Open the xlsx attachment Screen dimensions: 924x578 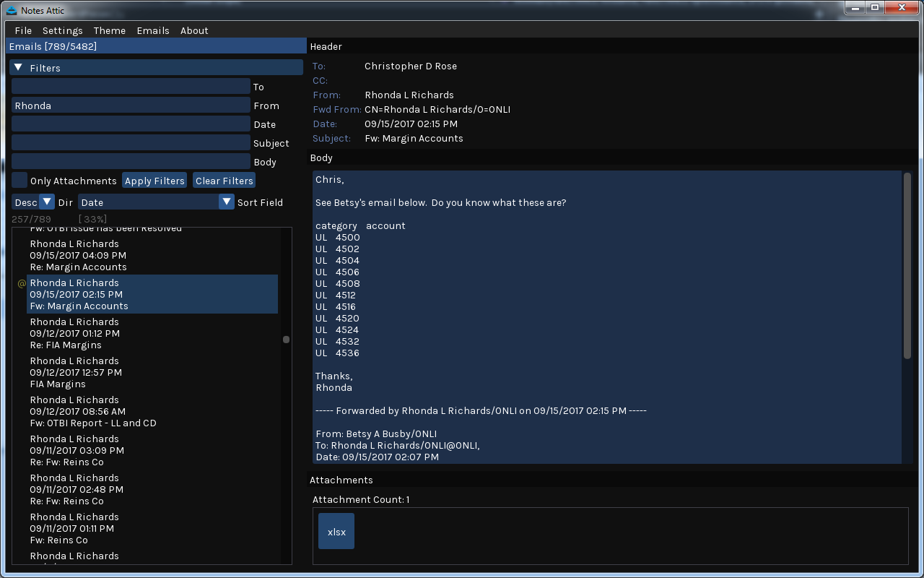336,531
